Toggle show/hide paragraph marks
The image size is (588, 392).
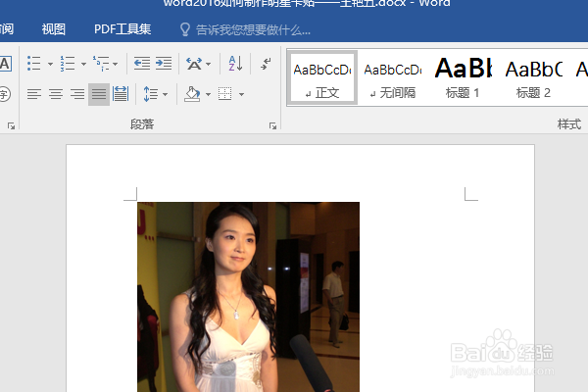(266, 64)
